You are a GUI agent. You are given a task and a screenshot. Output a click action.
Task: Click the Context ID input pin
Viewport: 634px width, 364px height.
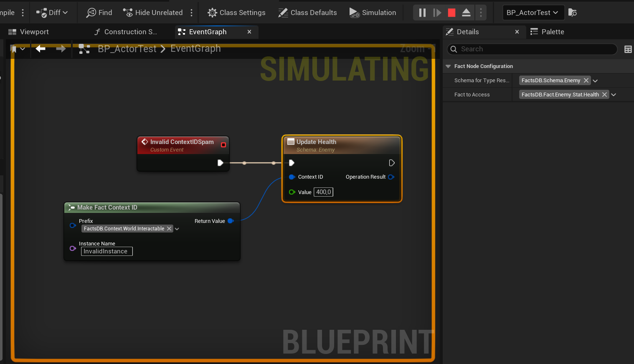tap(292, 177)
